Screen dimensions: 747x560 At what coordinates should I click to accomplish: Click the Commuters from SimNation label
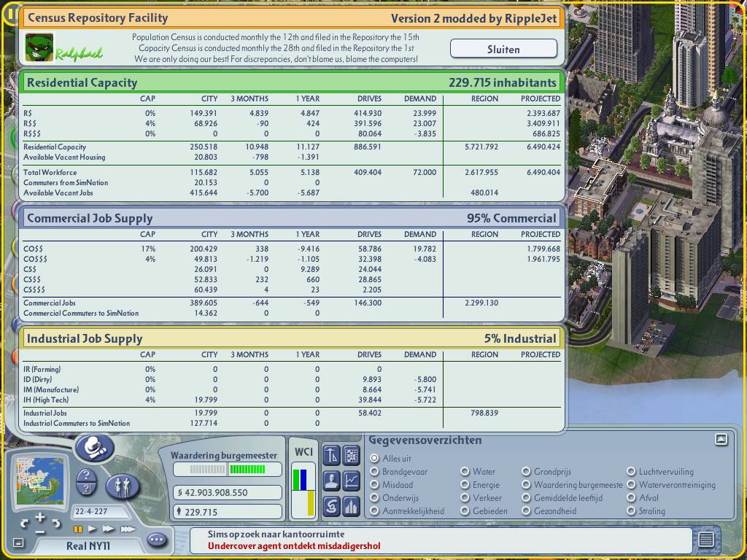click(x=66, y=183)
